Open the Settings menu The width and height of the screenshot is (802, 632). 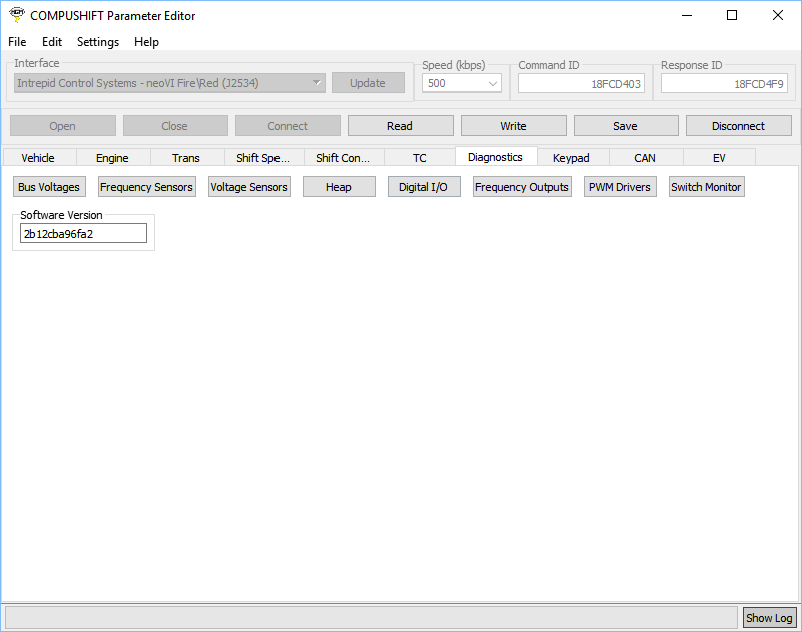click(98, 42)
